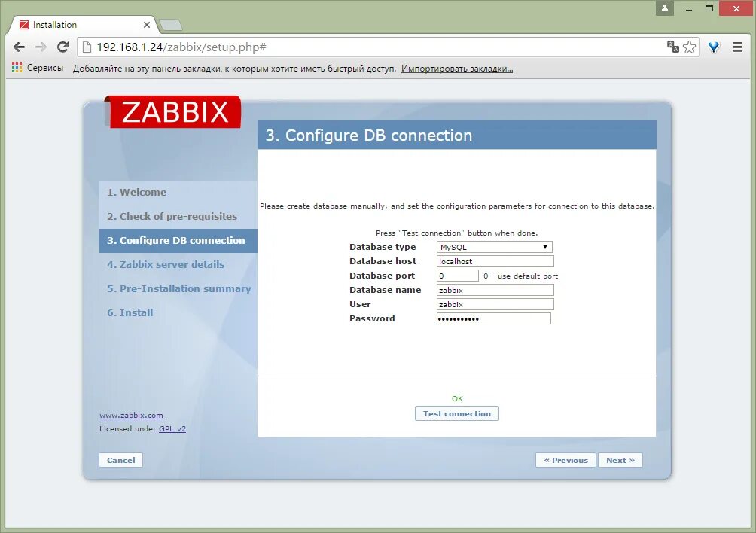Click the '0 - use default port' hint
The image size is (756, 533).
click(x=521, y=276)
